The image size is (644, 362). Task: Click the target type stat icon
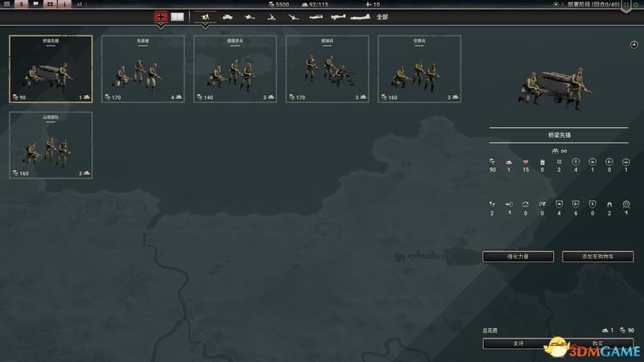pos(626,204)
